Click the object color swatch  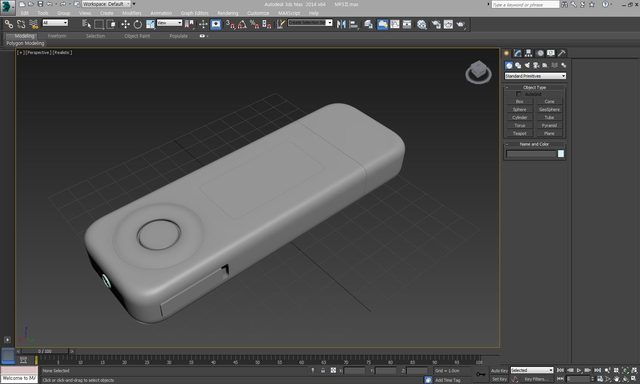pyautogui.click(x=561, y=153)
